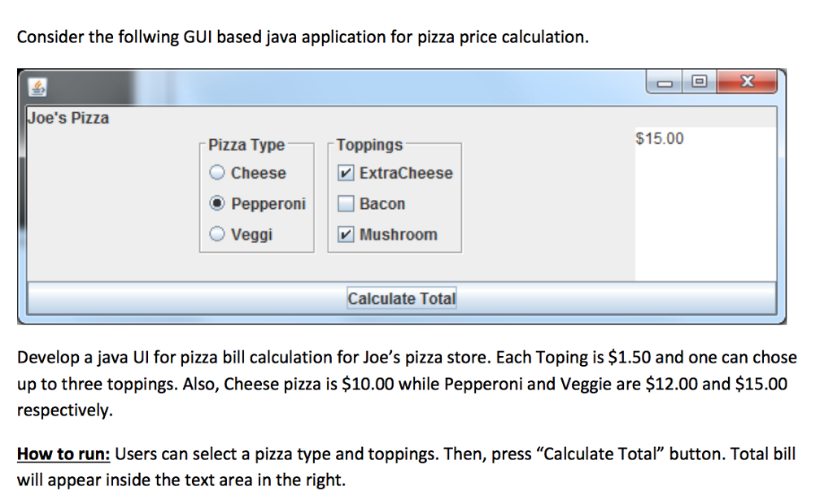
Task: Select the Veggi pizza type
Action: [x=217, y=234]
